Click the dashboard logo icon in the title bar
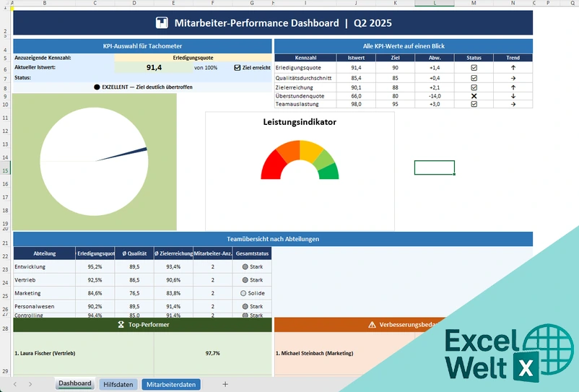The image size is (579, 392). (162, 23)
